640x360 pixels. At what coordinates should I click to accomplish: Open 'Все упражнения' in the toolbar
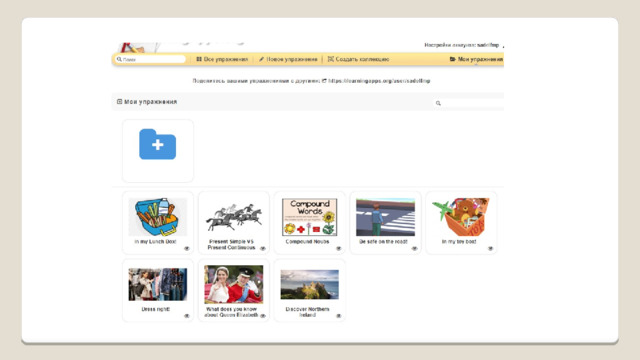coord(222,59)
